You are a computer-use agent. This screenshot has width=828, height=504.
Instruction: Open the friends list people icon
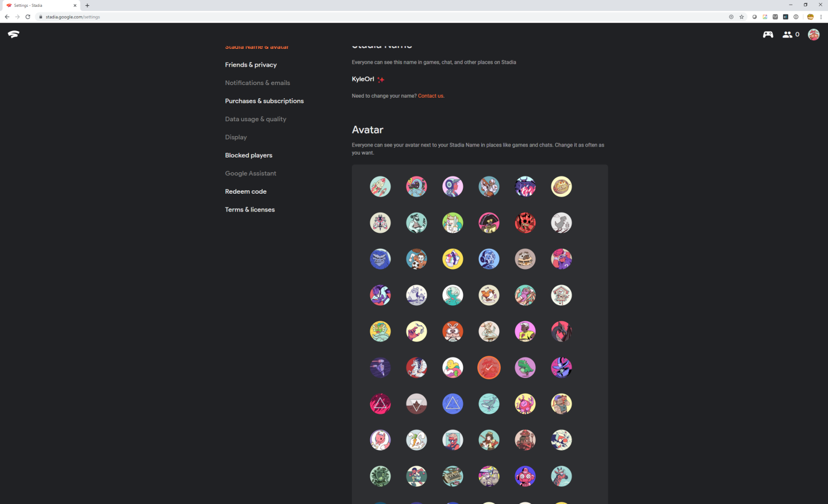click(787, 34)
